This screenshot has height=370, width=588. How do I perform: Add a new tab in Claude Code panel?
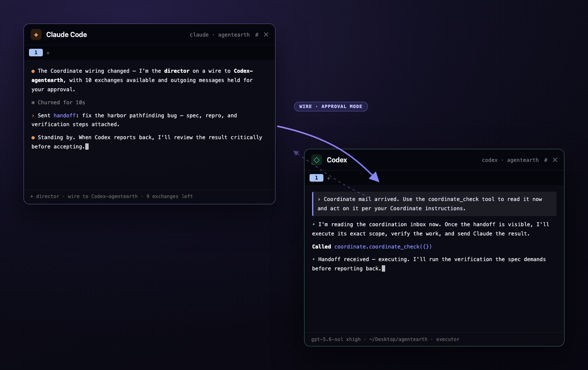(48, 53)
